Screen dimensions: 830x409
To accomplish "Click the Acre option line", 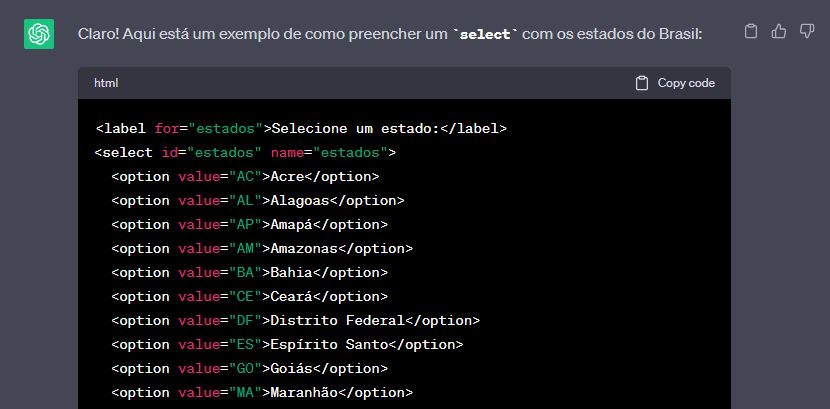I will pyautogui.click(x=245, y=177).
